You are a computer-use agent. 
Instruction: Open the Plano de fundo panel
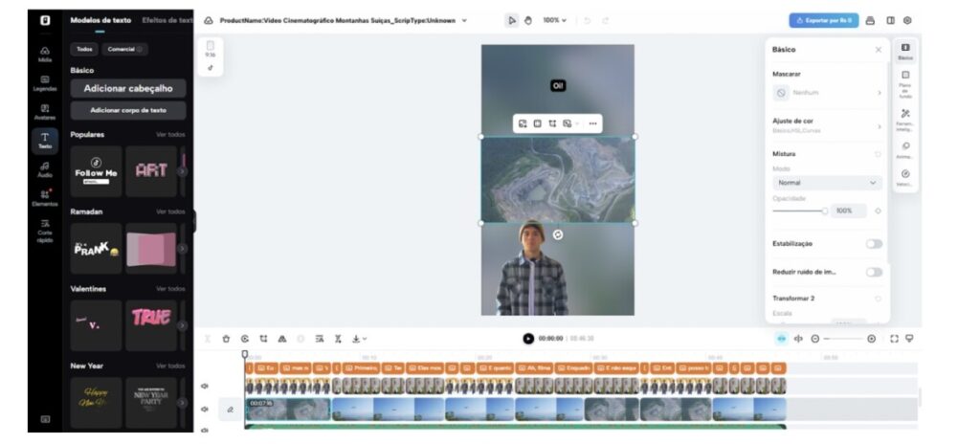pyautogui.click(x=905, y=84)
